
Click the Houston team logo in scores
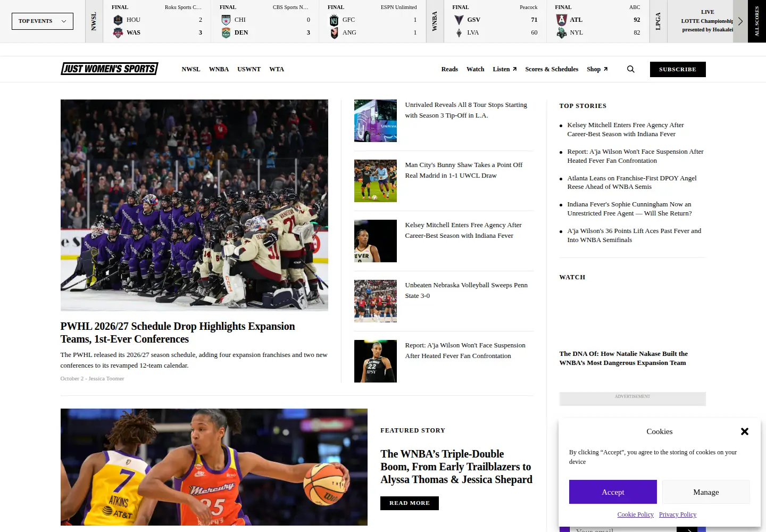(118, 20)
